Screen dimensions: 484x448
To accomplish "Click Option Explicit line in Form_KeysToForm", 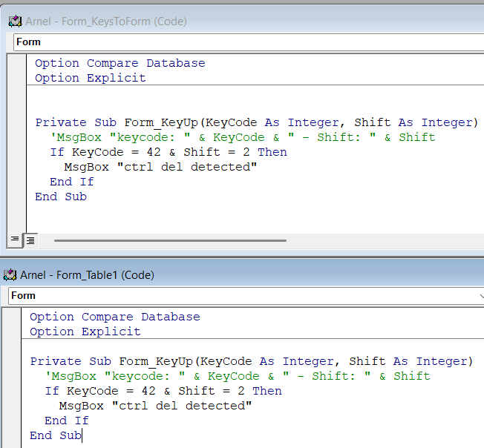I will (x=91, y=78).
